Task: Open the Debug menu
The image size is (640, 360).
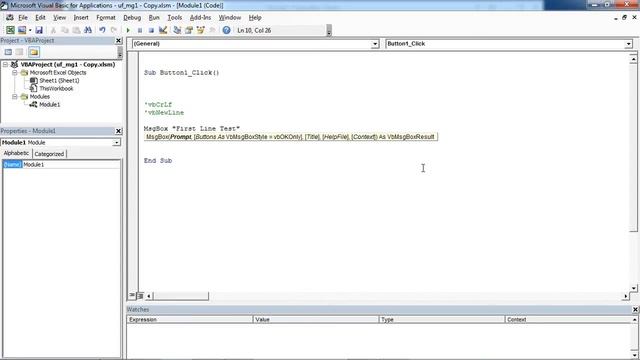Action: click(132, 18)
